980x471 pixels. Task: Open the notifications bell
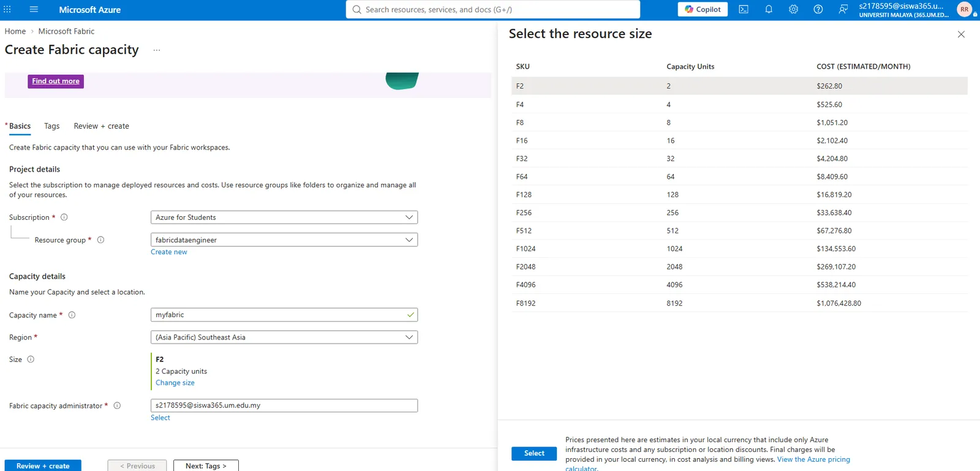(x=769, y=9)
